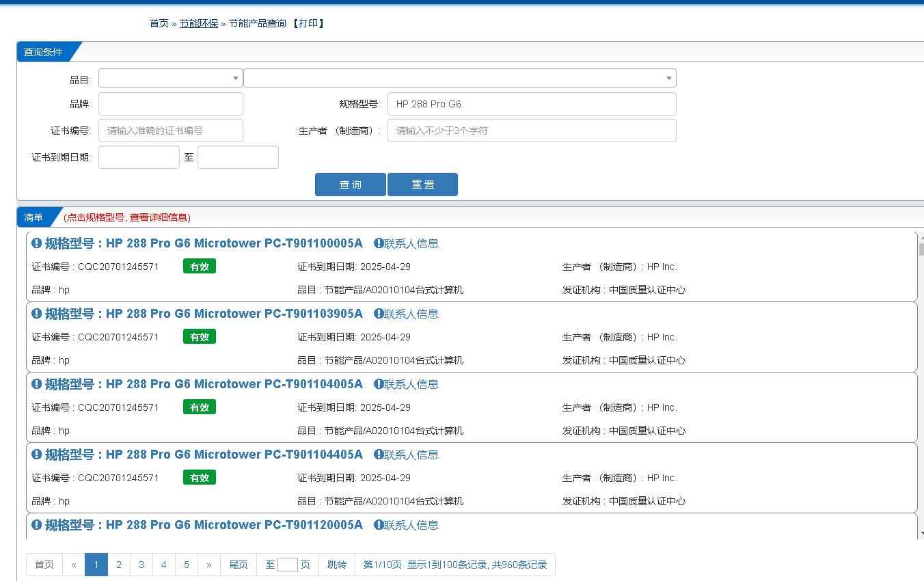The image size is (924, 581).
Task: Go to 首页 first page in pagination
Action: coord(44,565)
